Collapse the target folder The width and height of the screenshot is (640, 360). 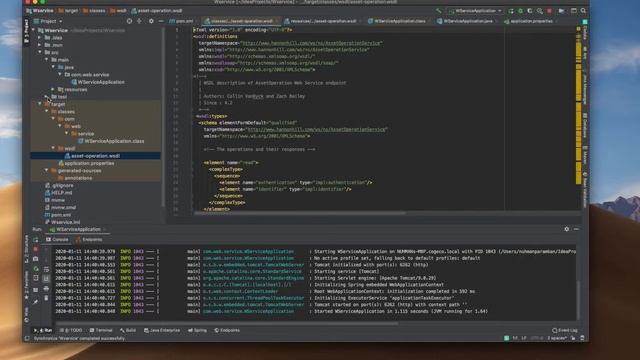coord(40,104)
